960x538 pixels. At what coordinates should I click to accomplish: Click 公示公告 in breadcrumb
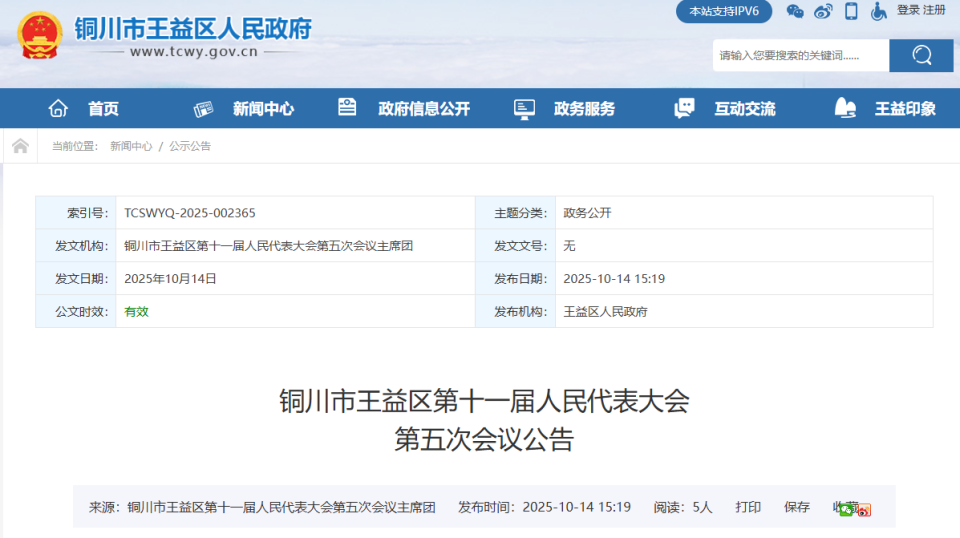(190, 146)
